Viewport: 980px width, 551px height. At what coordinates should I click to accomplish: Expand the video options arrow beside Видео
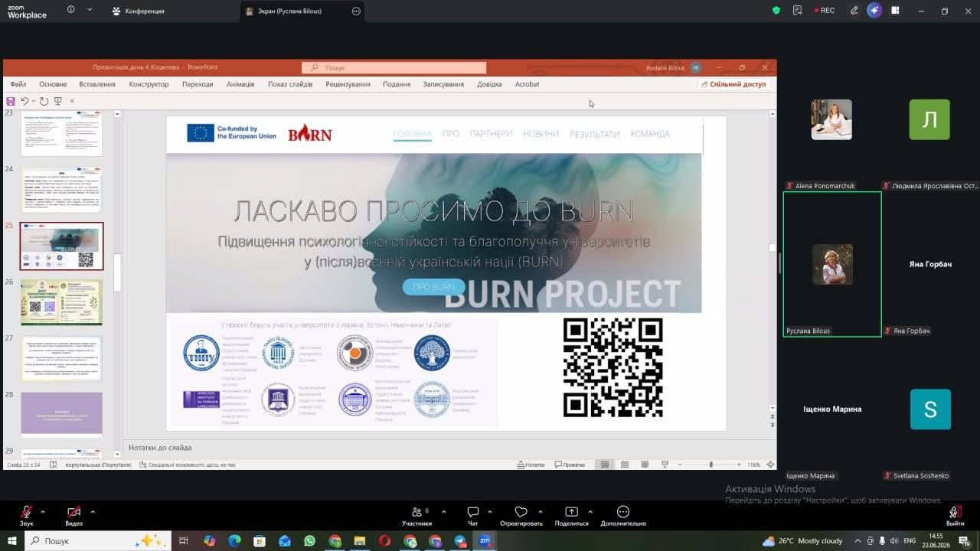click(93, 512)
